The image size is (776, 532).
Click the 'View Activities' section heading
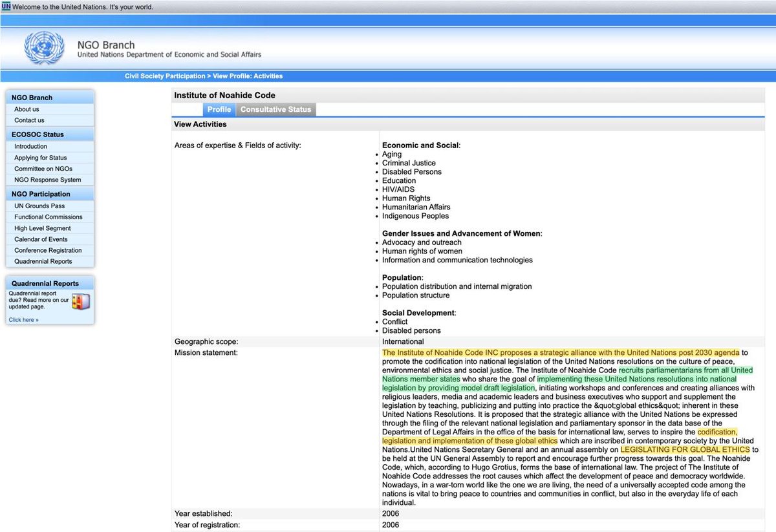[x=200, y=124]
